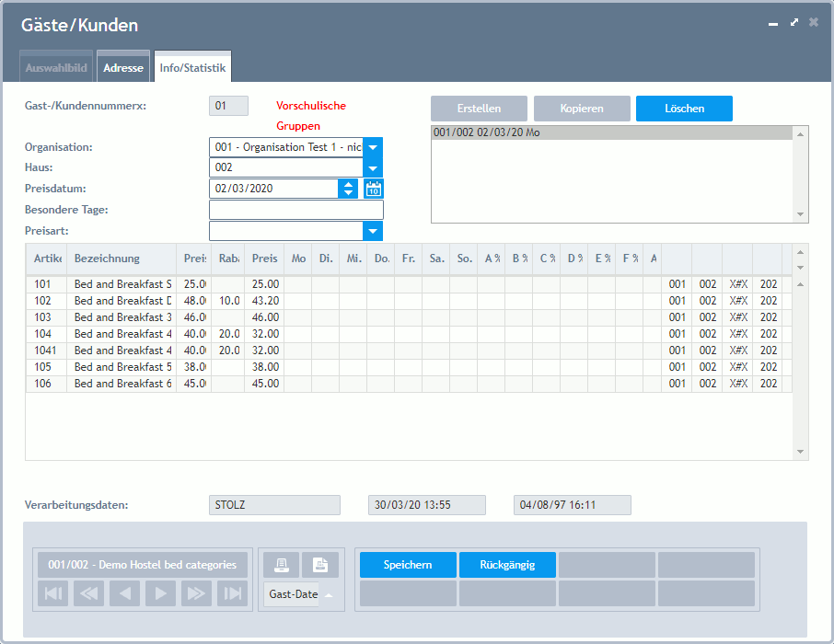834x644 pixels.
Task: Expand the Gast-Date selector
Action: click(329, 594)
